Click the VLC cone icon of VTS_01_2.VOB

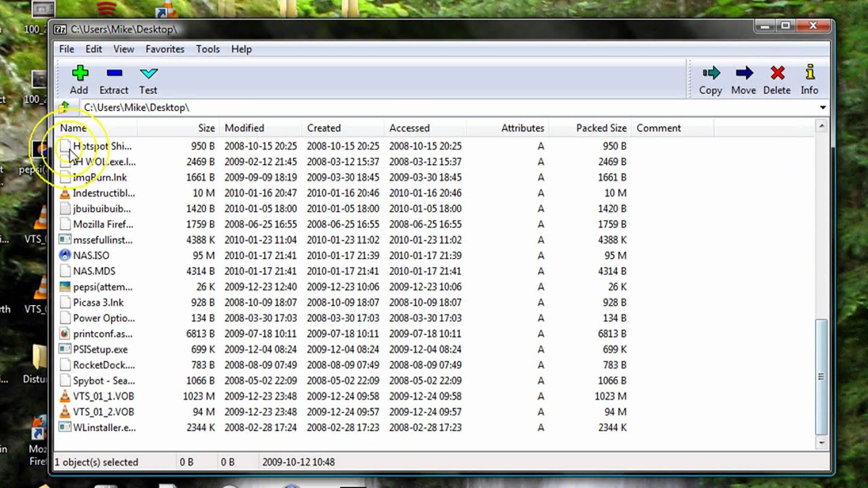pos(65,411)
